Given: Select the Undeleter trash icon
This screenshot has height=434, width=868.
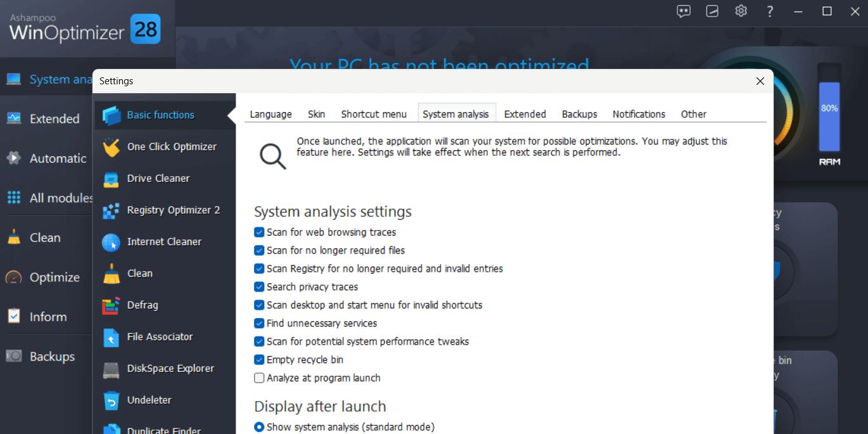Looking at the screenshot, I should (112, 400).
